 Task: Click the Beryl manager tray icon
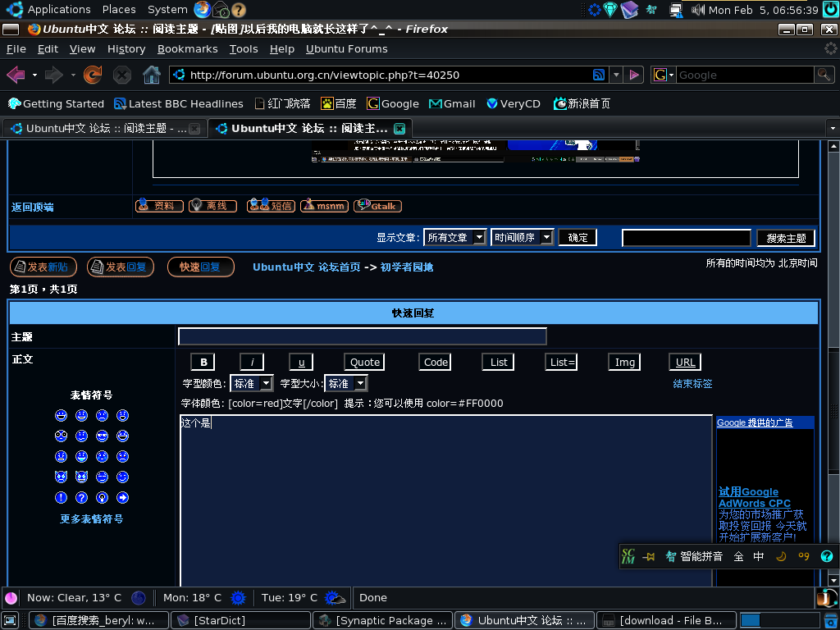point(594,9)
